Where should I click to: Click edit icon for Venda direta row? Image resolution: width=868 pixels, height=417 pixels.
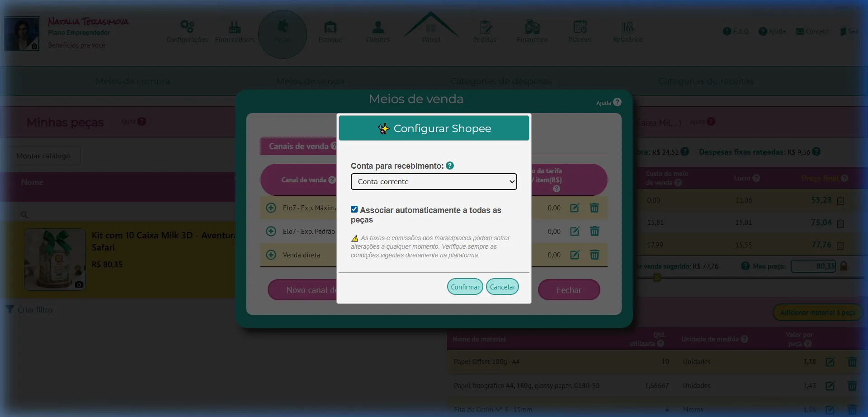[575, 255]
